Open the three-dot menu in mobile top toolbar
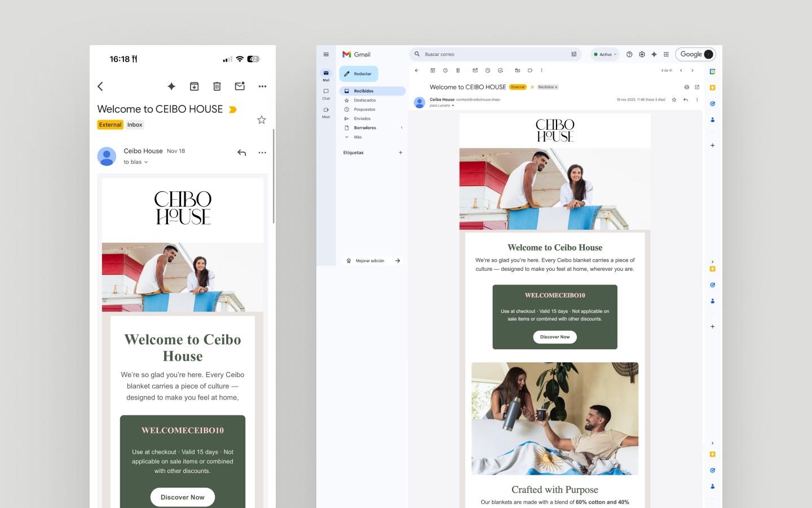Image resolution: width=812 pixels, height=508 pixels. (262, 86)
